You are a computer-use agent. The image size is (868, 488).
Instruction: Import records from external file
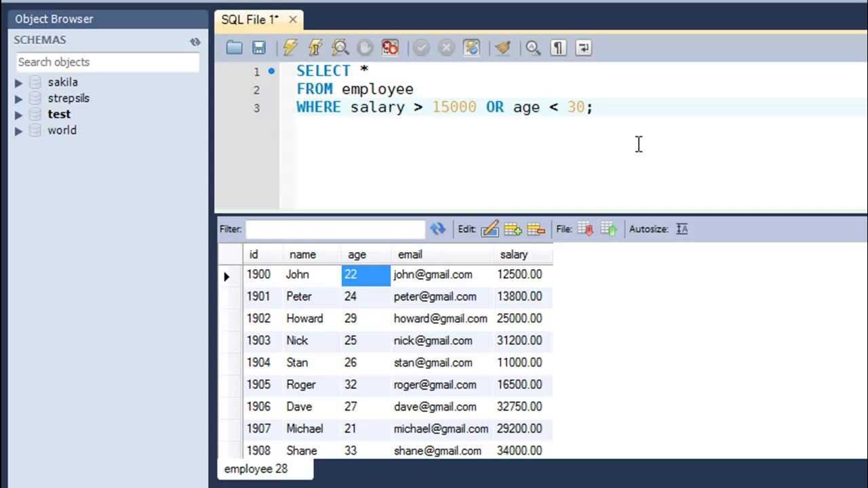[608, 229]
